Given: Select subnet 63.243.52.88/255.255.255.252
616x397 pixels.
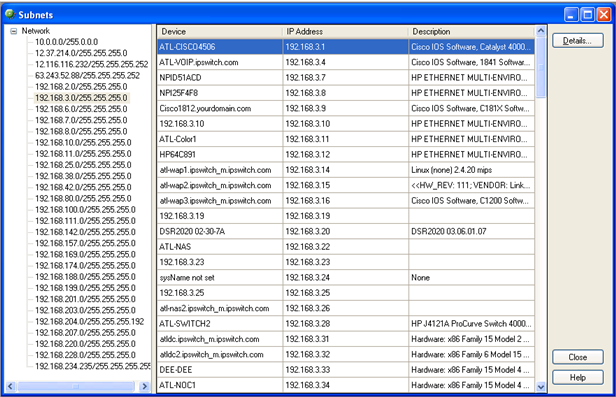Looking at the screenshot, I should (87, 75).
